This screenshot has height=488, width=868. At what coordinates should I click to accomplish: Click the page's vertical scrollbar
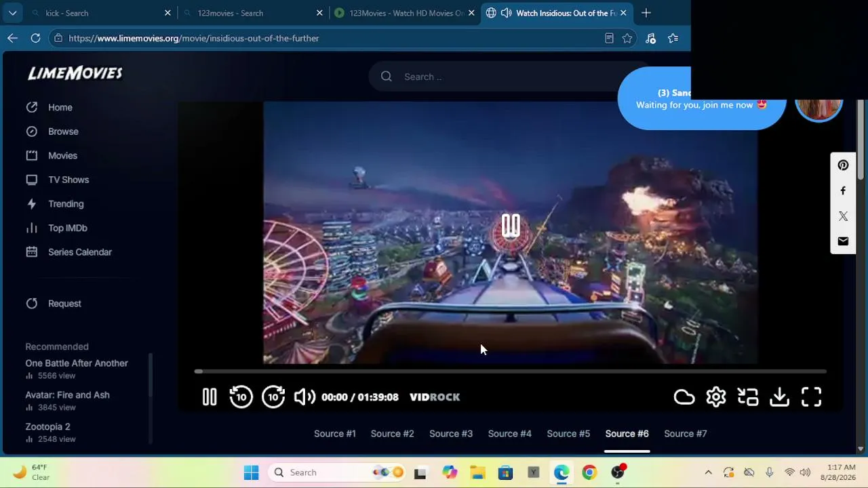861,139
